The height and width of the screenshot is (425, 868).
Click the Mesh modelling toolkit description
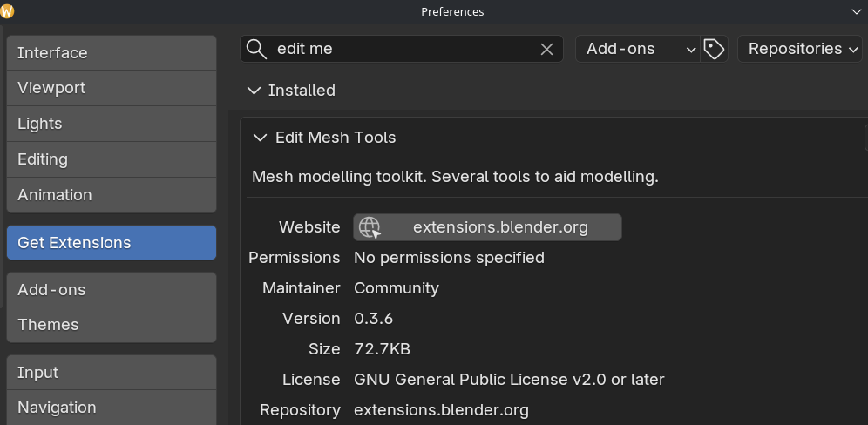click(x=455, y=177)
